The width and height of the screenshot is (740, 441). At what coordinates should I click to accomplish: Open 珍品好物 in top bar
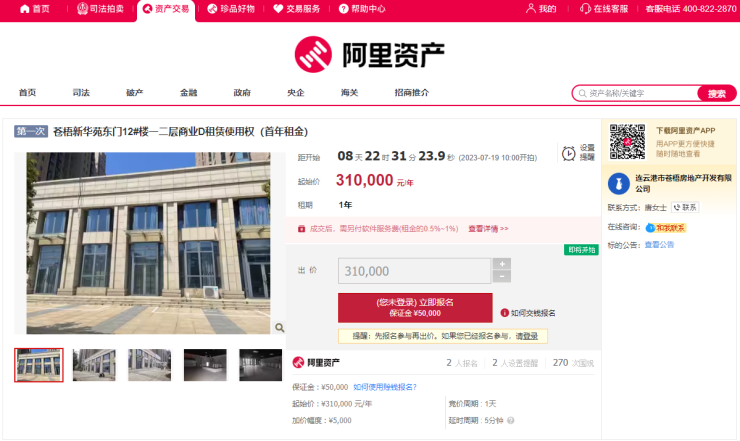tap(231, 8)
